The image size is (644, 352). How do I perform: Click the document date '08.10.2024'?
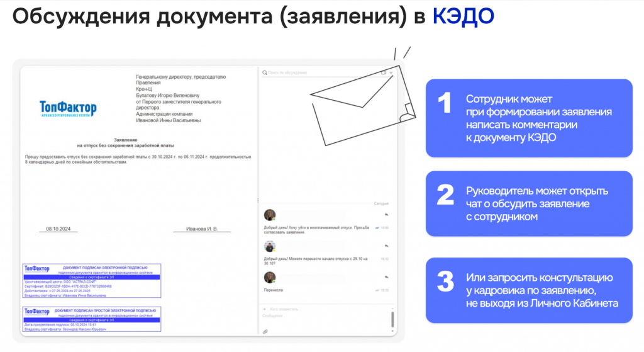click(x=58, y=229)
